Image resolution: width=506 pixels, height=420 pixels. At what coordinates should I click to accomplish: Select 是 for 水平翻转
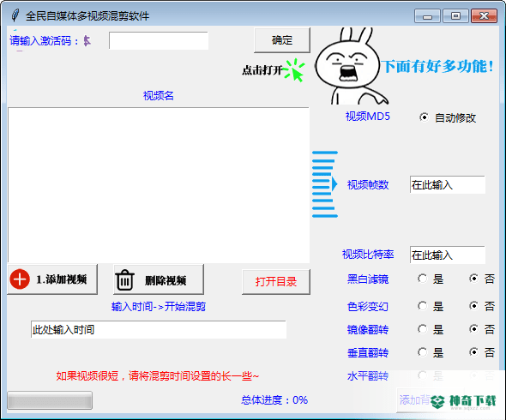[x=423, y=375]
